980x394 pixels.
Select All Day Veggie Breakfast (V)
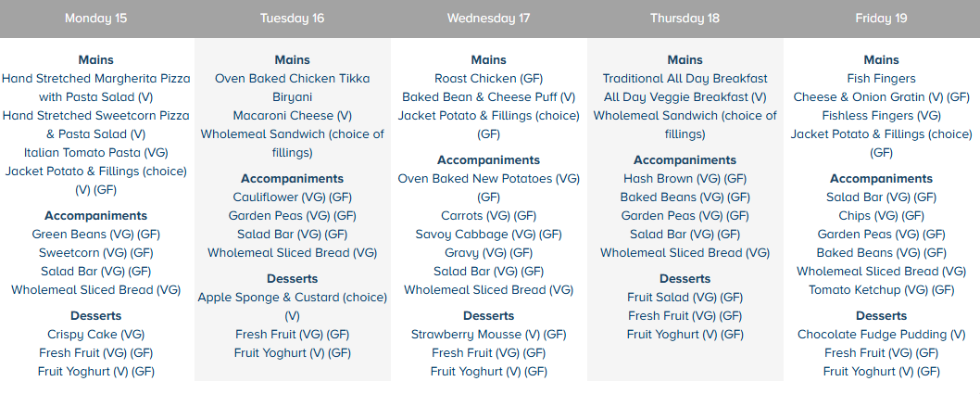tap(685, 97)
